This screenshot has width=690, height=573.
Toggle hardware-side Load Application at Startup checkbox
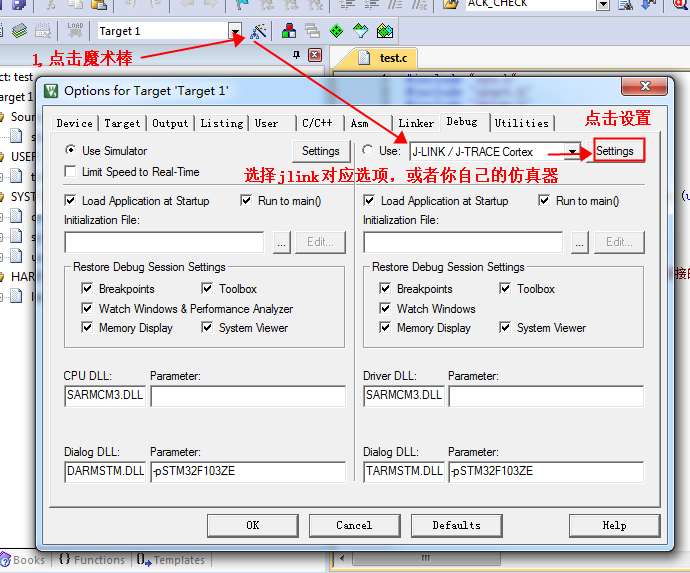(x=369, y=201)
